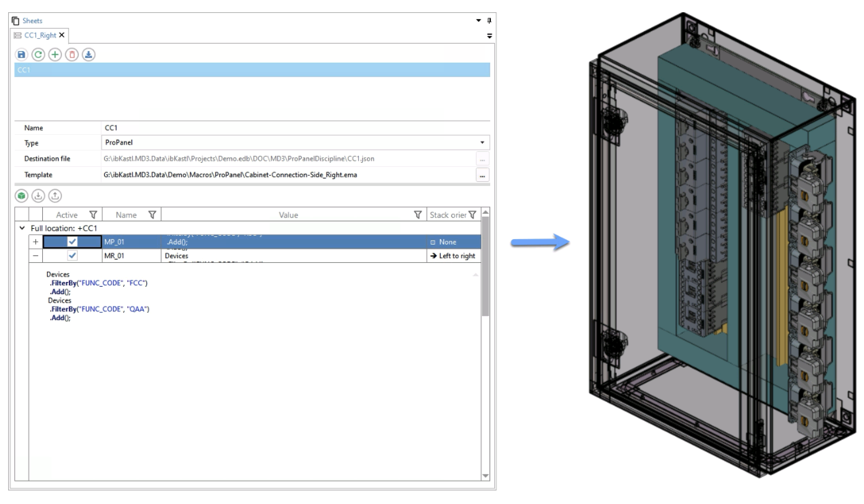Click the green 3D cube icon
Image resolution: width=864 pixels, height=504 pixels.
tap(21, 196)
